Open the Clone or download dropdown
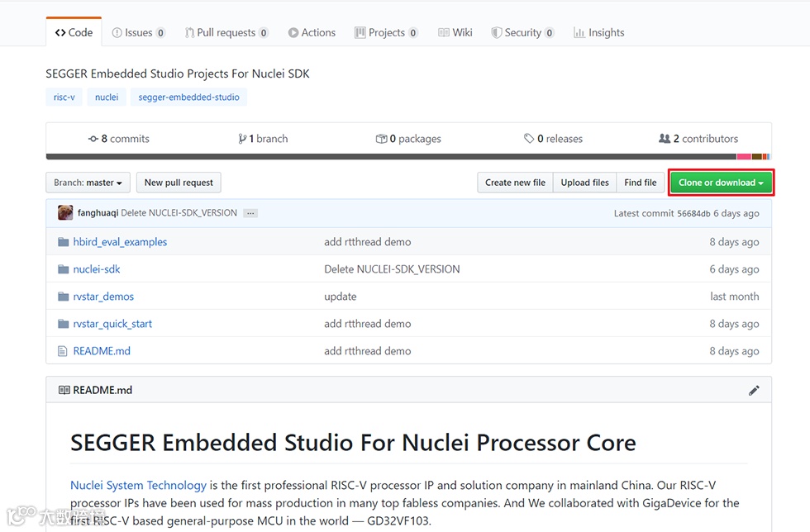 [x=721, y=183]
